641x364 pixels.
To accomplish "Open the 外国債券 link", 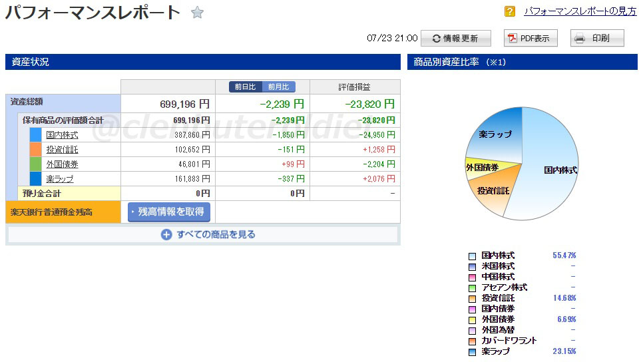I will tap(62, 164).
